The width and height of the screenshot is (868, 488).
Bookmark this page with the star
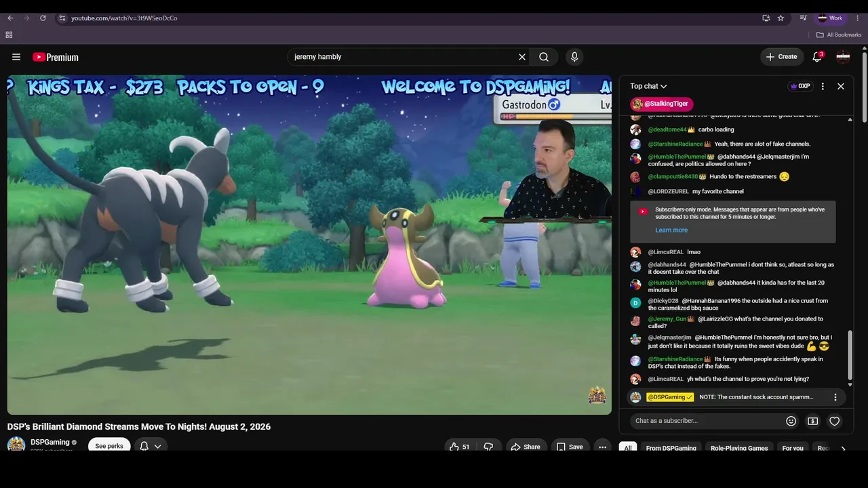pos(781,18)
